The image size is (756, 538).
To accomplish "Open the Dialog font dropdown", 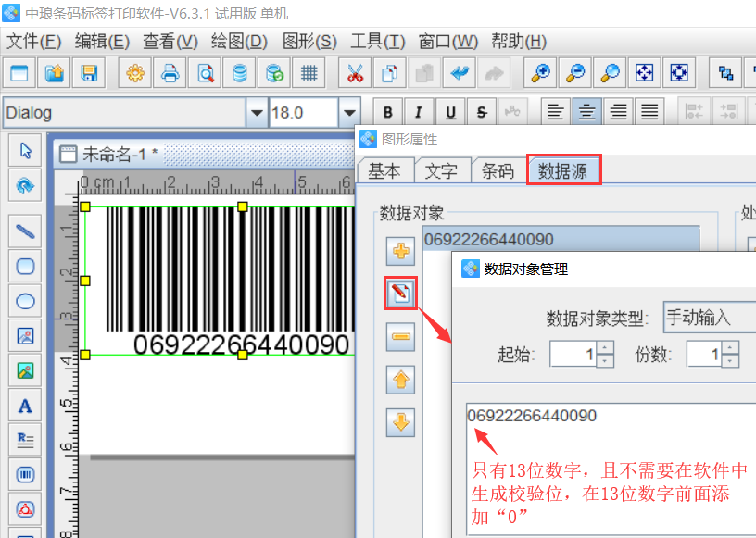I will click(x=256, y=111).
